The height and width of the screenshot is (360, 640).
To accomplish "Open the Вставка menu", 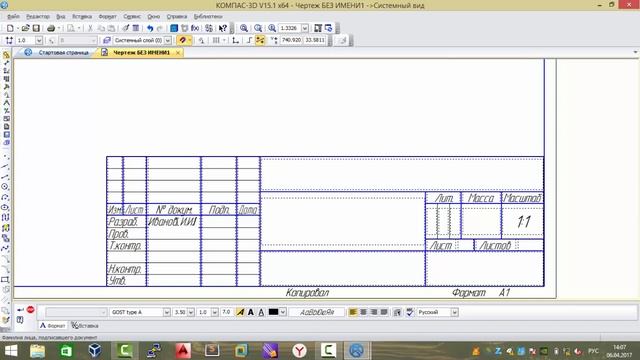I will pos(82,17).
